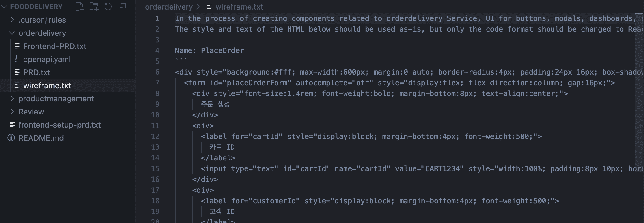Click the openapi.yaml exclamation icon
This screenshot has height=223, width=644.
tap(16, 59)
